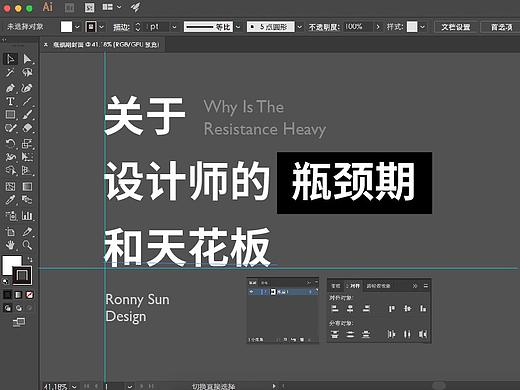The height and width of the screenshot is (390, 520).
Task: Select the Direct Selection tool (white arrow)
Action: pyautogui.click(x=27, y=59)
